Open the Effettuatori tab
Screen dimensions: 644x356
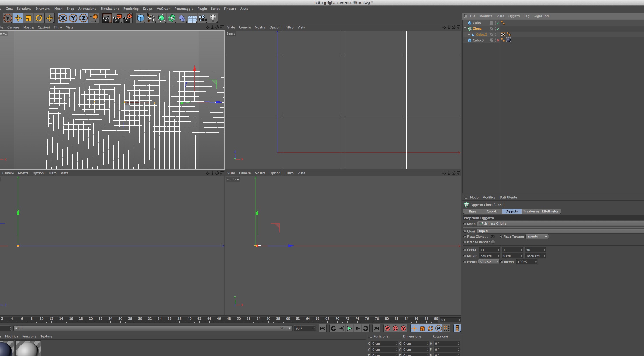[550, 211]
